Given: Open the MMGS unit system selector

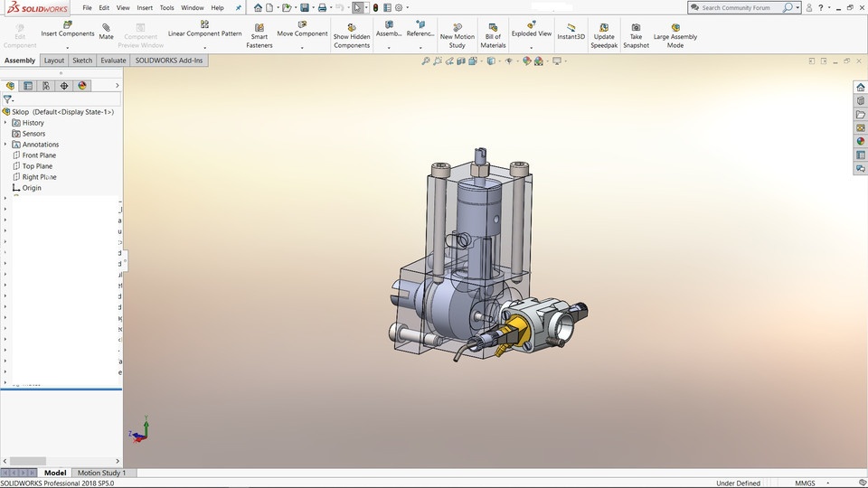Looking at the screenshot, I should tap(805, 483).
